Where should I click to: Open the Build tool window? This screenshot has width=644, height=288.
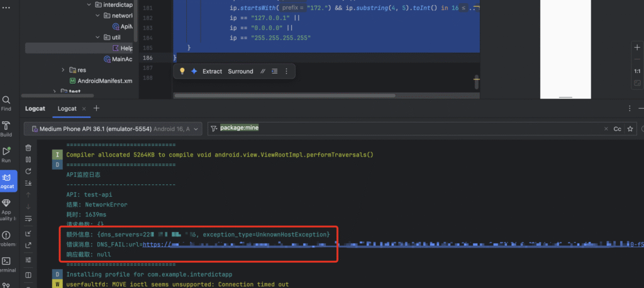click(6, 128)
